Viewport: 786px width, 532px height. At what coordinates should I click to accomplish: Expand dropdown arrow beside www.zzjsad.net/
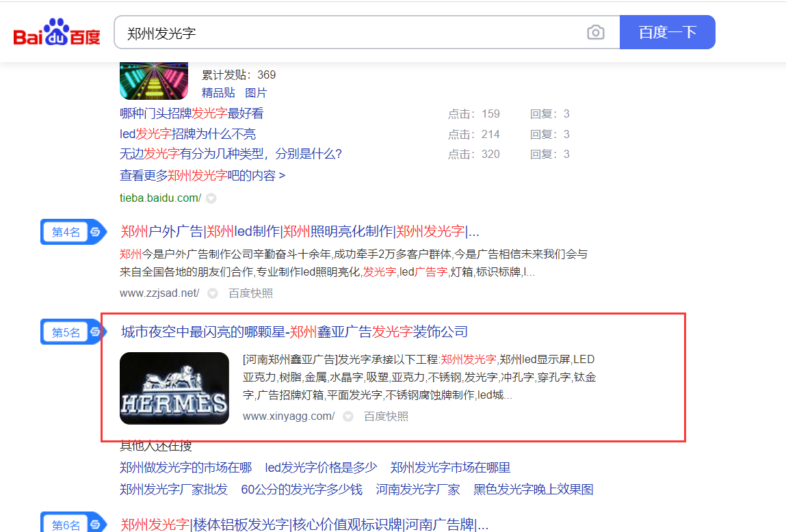(213, 293)
